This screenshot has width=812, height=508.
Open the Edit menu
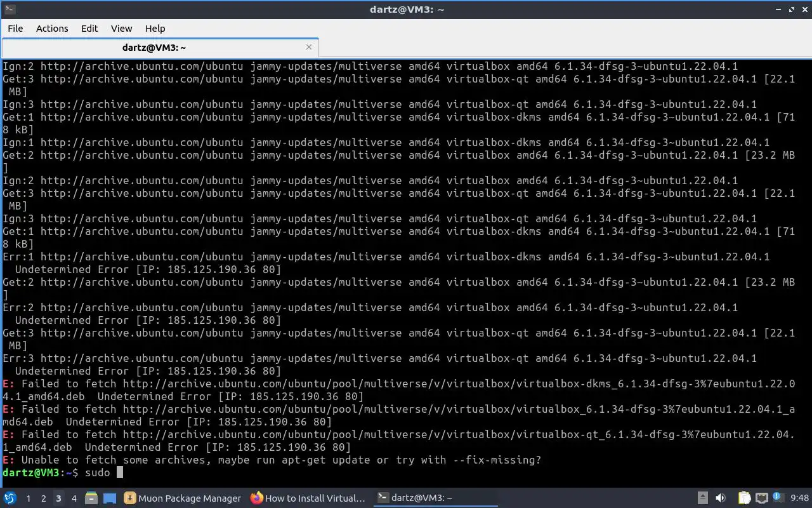(89, 28)
